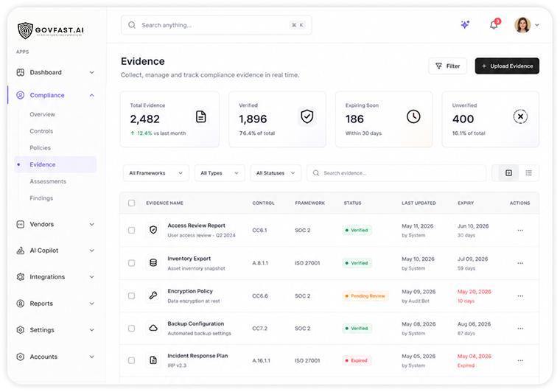Image resolution: width=560 pixels, height=392 pixels.
Task: Toggle the select-all header checkbox
Action: click(131, 203)
